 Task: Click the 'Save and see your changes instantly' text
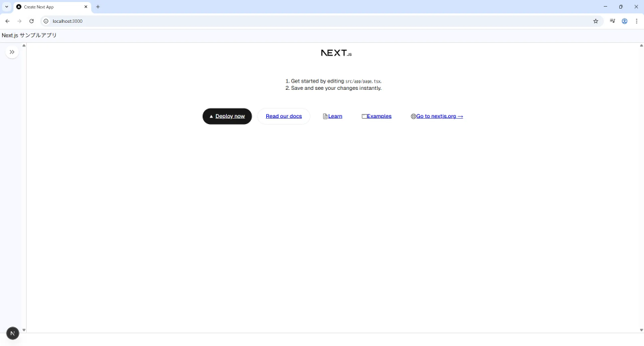tap(336, 89)
